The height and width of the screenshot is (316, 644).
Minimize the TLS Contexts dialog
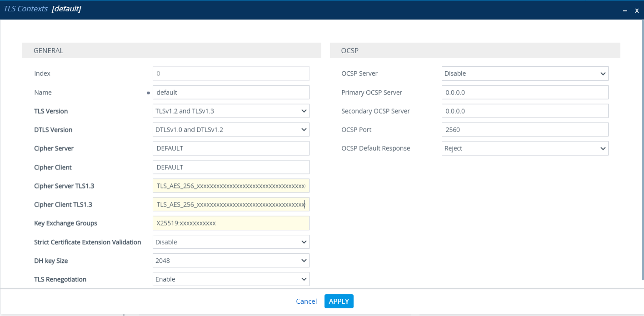[x=625, y=10]
